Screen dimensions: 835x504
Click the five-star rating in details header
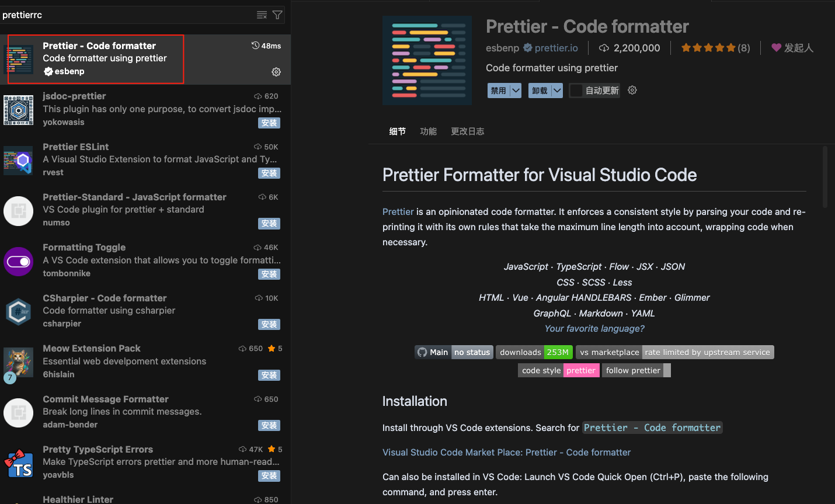click(708, 48)
